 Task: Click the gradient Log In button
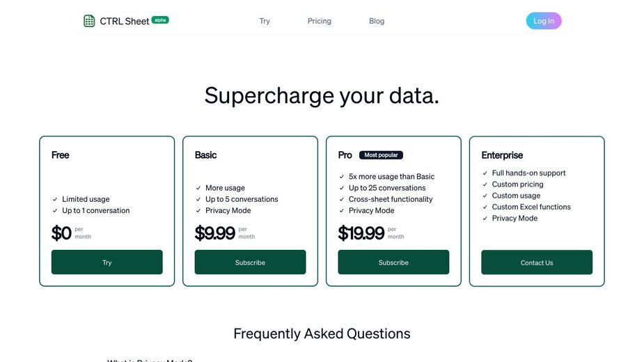pos(544,21)
